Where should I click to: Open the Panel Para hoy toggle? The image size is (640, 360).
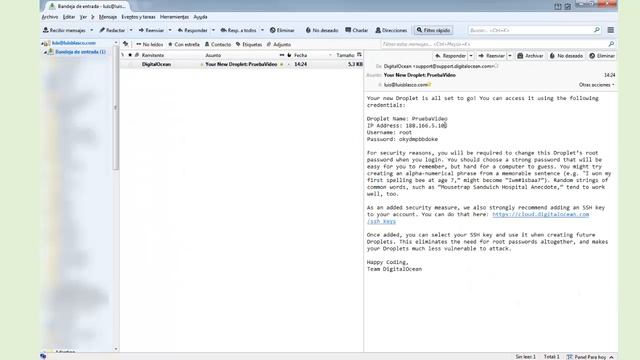point(590,357)
